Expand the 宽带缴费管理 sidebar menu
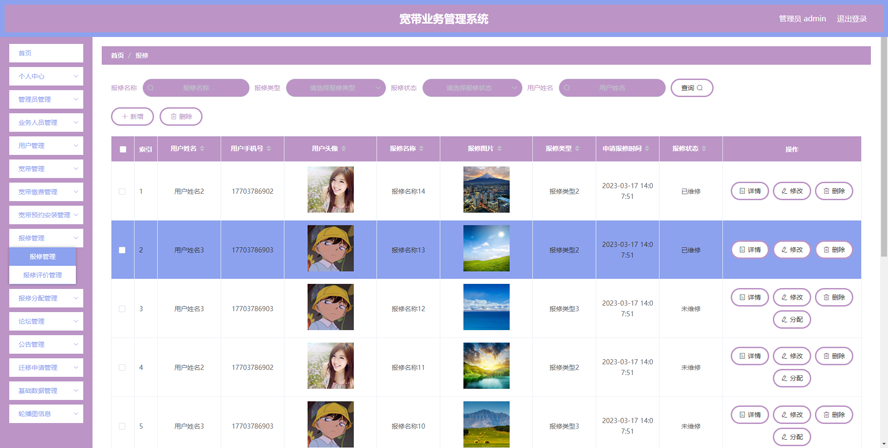 tap(46, 192)
